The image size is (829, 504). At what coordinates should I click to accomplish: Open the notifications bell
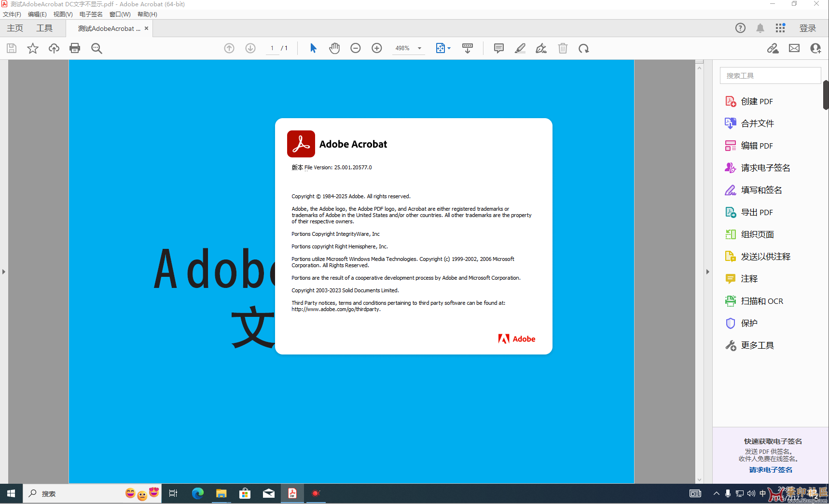(760, 28)
